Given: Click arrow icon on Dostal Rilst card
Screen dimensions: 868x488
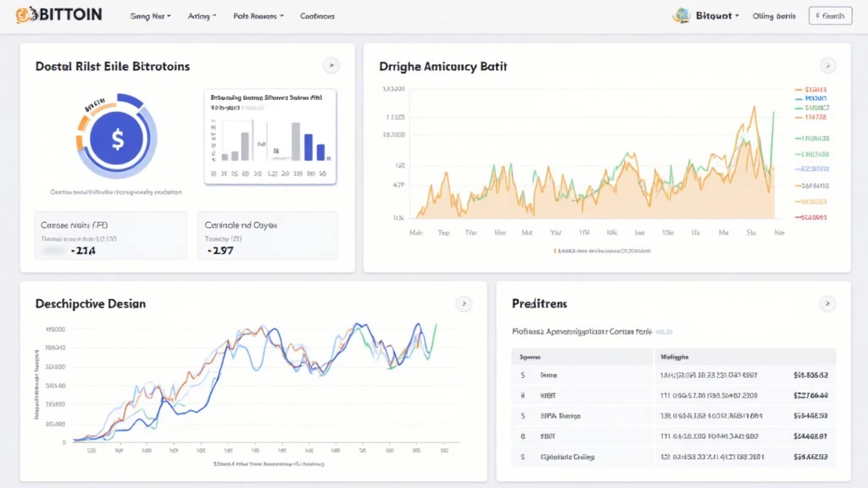Looking at the screenshot, I should (x=331, y=65).
